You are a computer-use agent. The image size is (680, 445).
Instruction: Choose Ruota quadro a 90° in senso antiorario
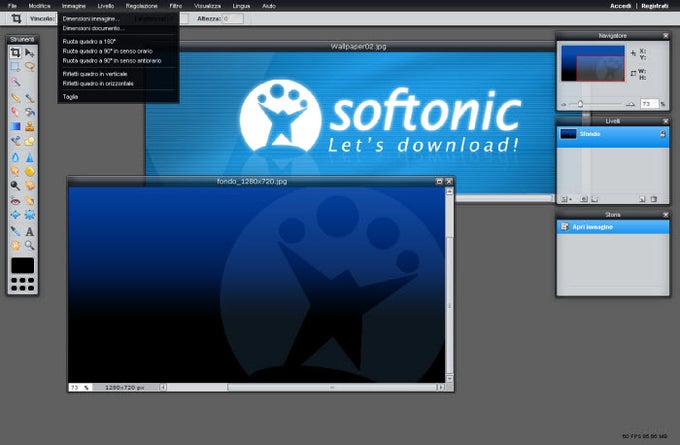tap(118, 61)
